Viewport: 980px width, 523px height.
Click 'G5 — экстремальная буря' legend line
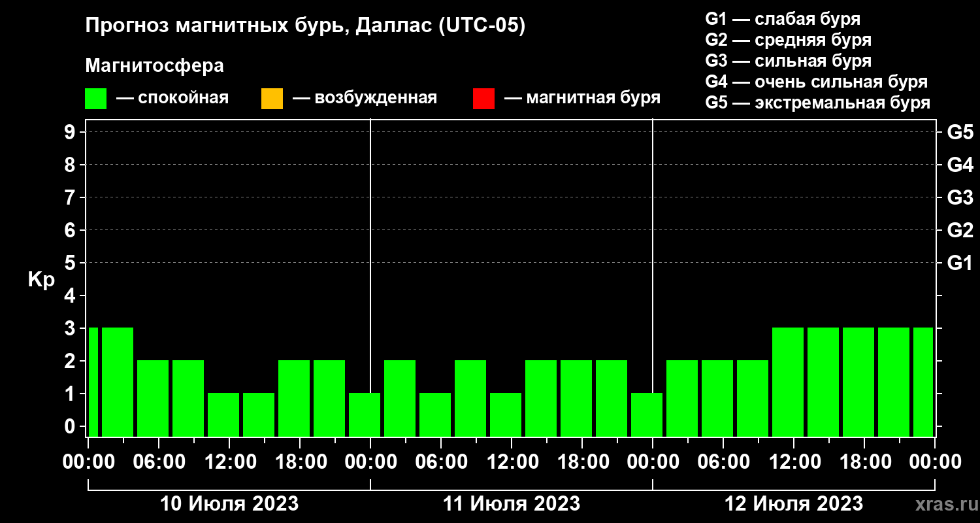coord(817,103)
